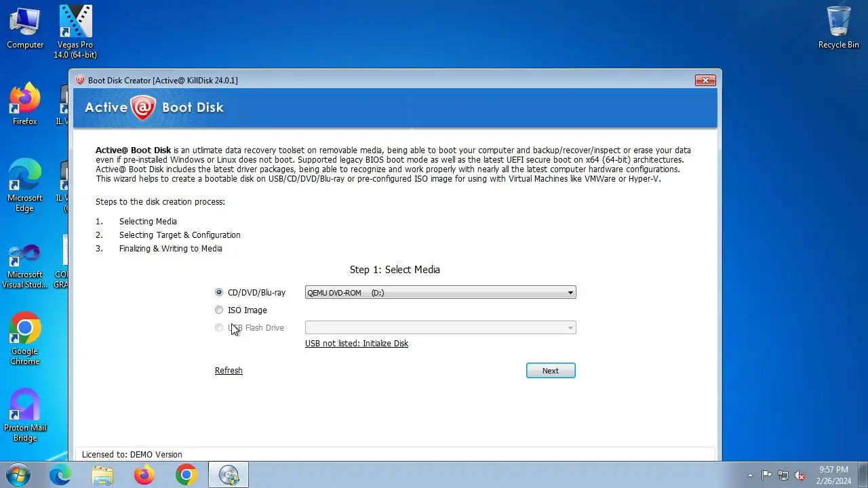868x488 pixels.
Task: Click the 'USB not listed: Initialize Disk' link
Action: pyautogui.click(x=357, y=344)
